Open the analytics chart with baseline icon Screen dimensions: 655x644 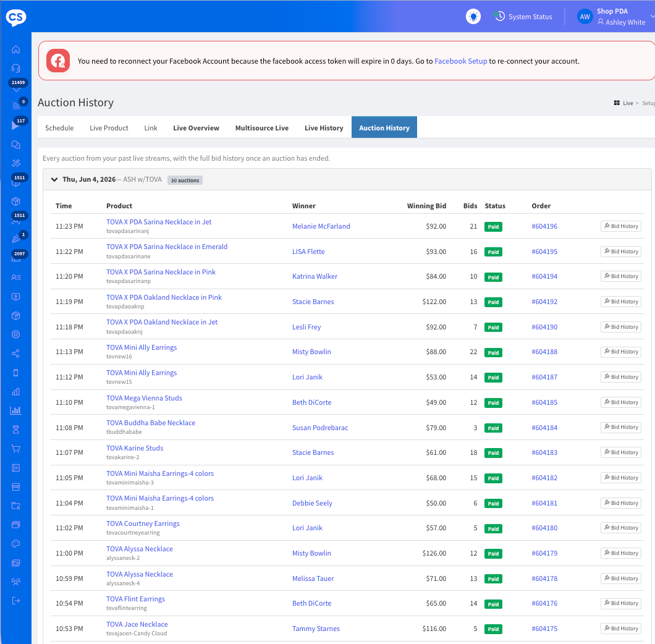point(16,410)
